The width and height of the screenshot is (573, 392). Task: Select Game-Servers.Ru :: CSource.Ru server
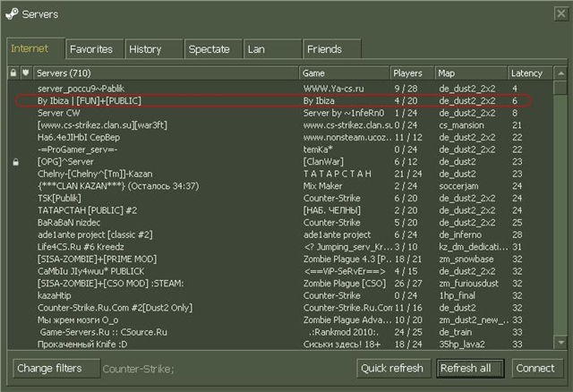tap(279, 332)
